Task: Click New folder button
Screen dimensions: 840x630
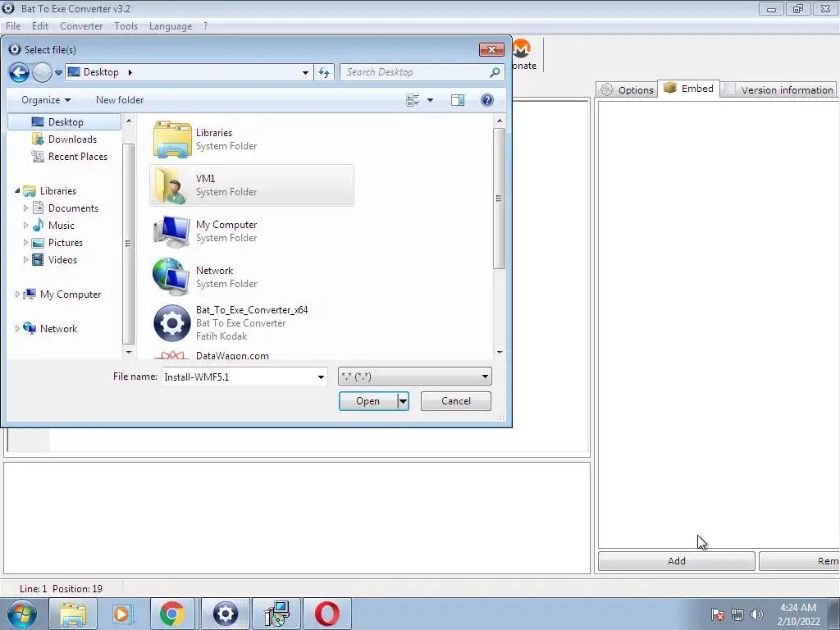Action: (120, 100)
